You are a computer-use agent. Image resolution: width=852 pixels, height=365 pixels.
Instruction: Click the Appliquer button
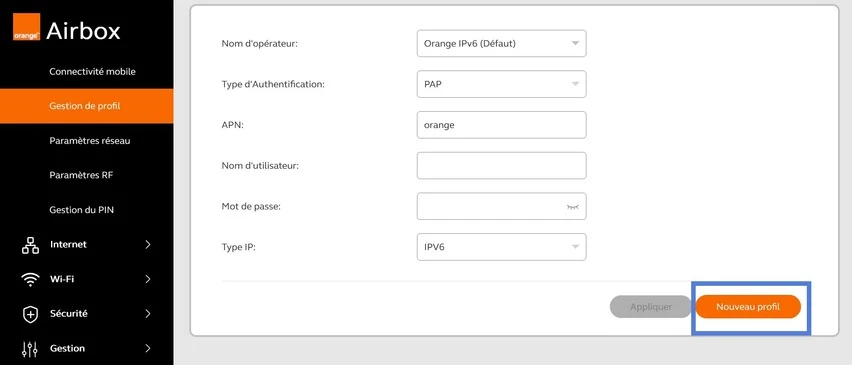pyautogui.click(x=650, y=307)
